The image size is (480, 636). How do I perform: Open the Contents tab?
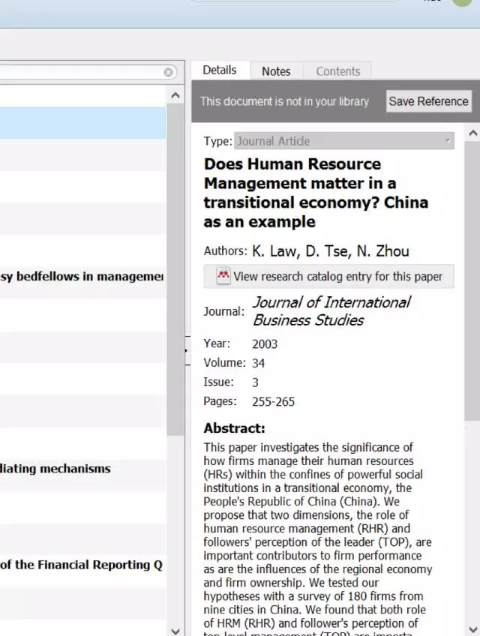[338, 71]
